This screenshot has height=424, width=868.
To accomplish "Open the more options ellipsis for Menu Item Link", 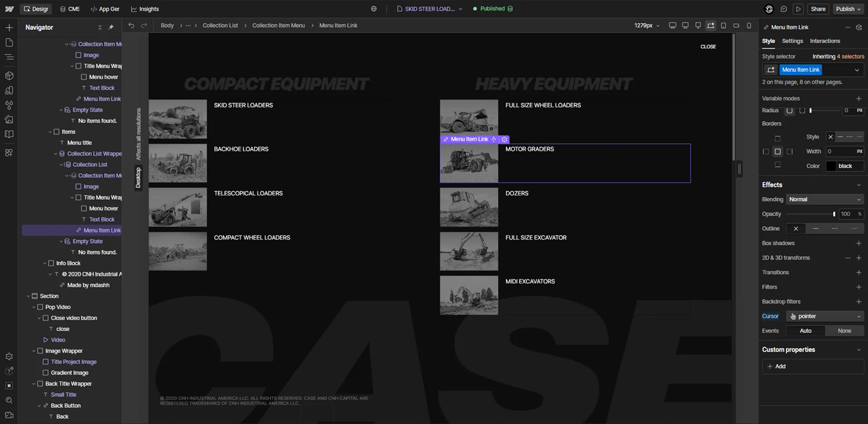I will pyautogui.click(x=848, y=27).
